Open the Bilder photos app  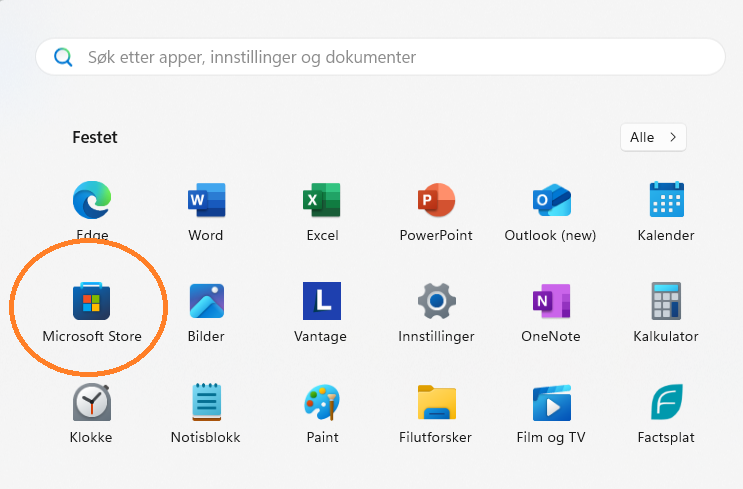[206, 301]
